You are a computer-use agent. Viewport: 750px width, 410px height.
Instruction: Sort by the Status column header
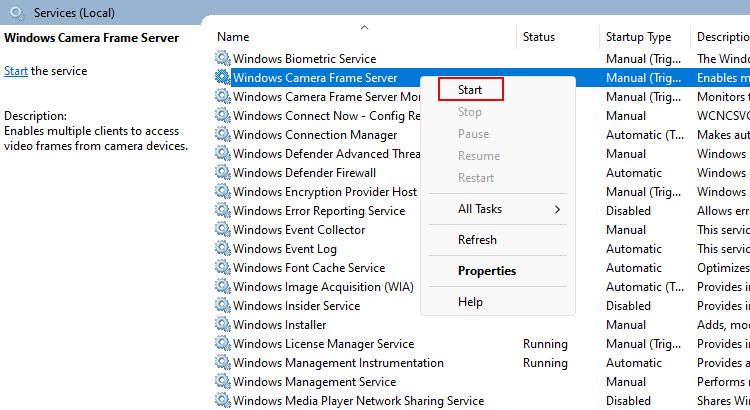point(538,37)
